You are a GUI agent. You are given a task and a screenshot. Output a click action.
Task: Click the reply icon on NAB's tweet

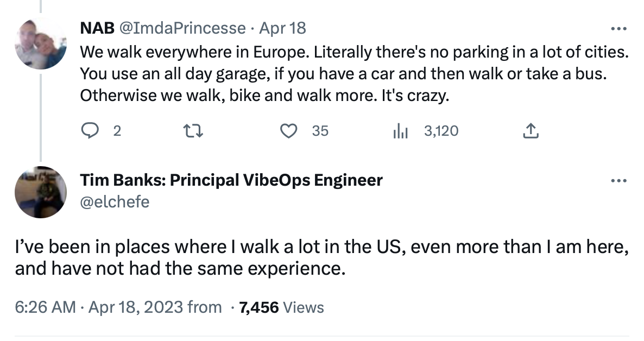coord(90,131)
